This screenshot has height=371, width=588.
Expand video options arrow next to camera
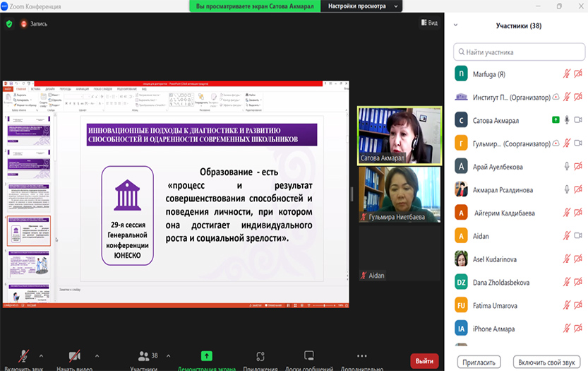(97, 355)
